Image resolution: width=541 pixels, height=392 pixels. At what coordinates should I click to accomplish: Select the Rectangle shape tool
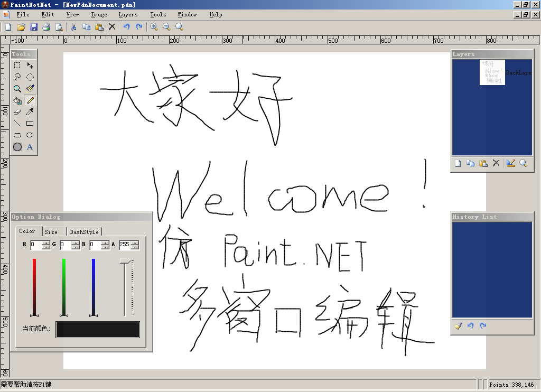[x=30, y=124]
